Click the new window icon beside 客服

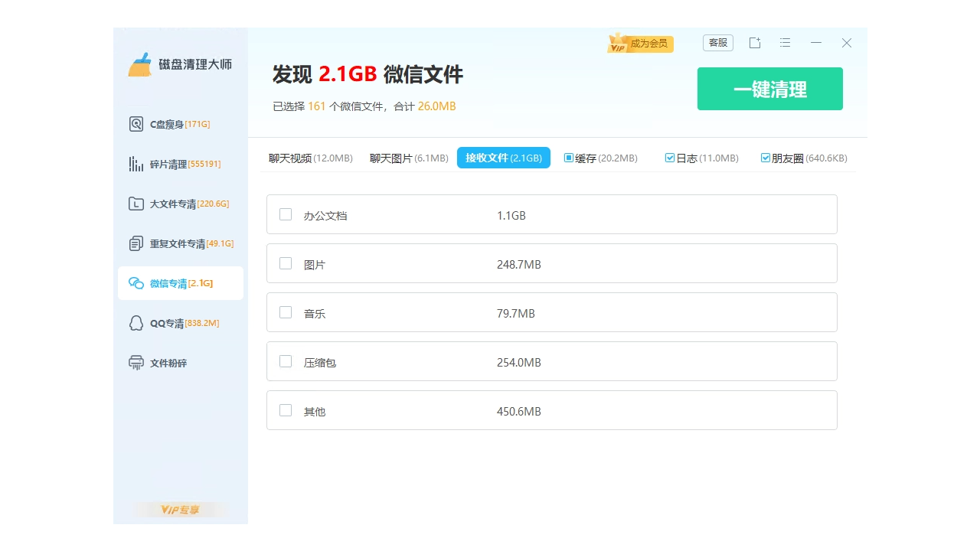click(754, 42)
